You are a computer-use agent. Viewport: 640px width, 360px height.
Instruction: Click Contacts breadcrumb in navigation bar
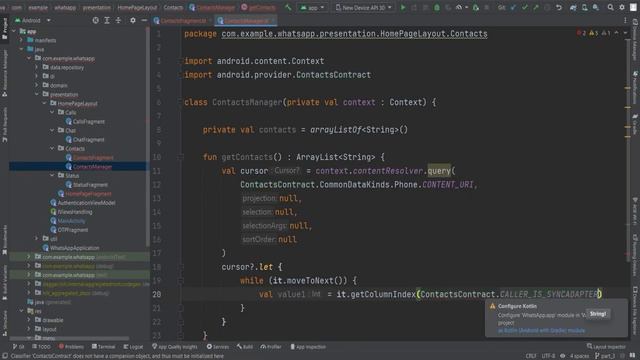[173, 7]
